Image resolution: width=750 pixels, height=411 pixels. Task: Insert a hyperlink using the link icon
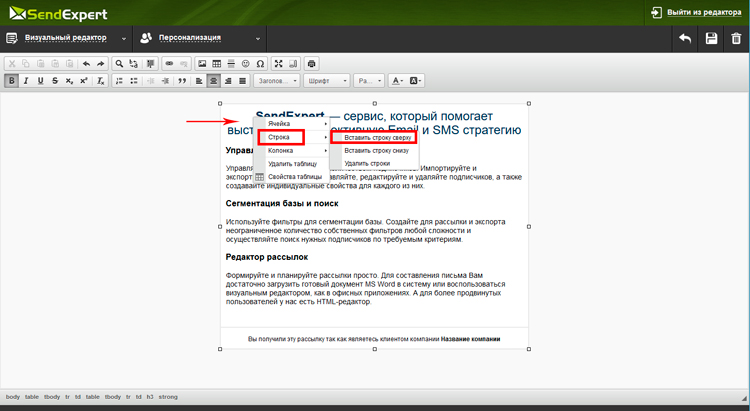pyautogui.click(x=169, y=64)
